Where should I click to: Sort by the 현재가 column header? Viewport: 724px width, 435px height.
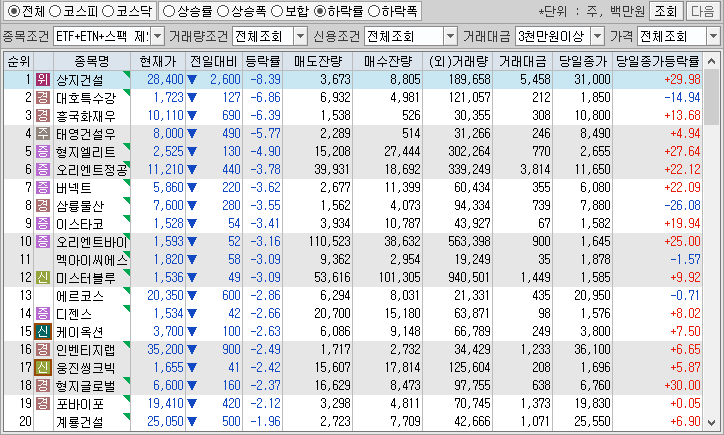158,61
